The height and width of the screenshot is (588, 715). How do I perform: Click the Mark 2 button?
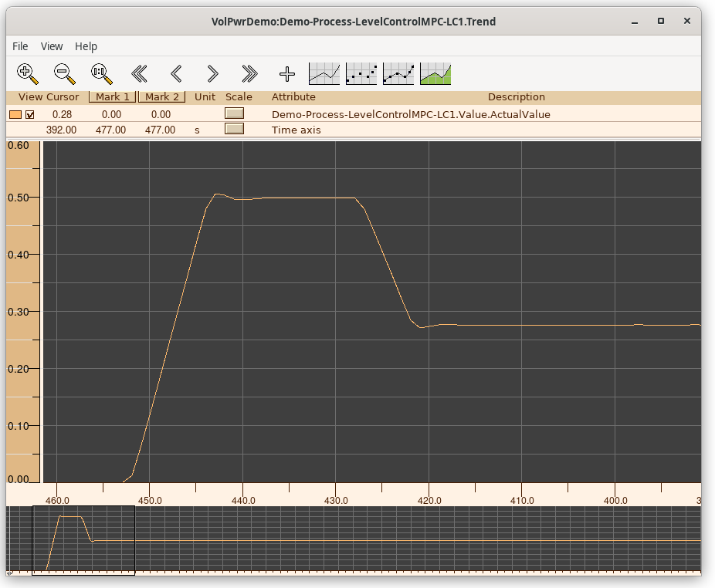coord(162,96)
